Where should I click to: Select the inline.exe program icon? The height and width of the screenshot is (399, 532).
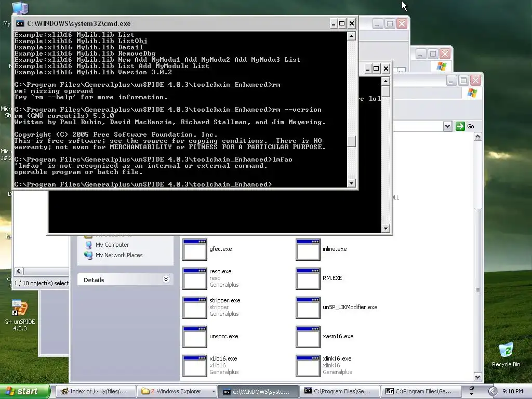[308, 249]
